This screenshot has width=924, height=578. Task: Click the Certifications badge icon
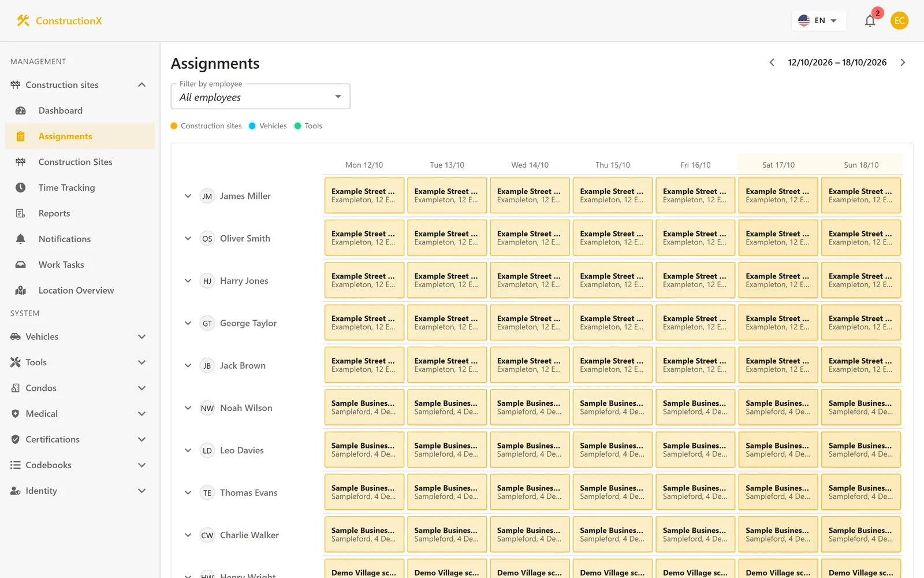(16, 439)
